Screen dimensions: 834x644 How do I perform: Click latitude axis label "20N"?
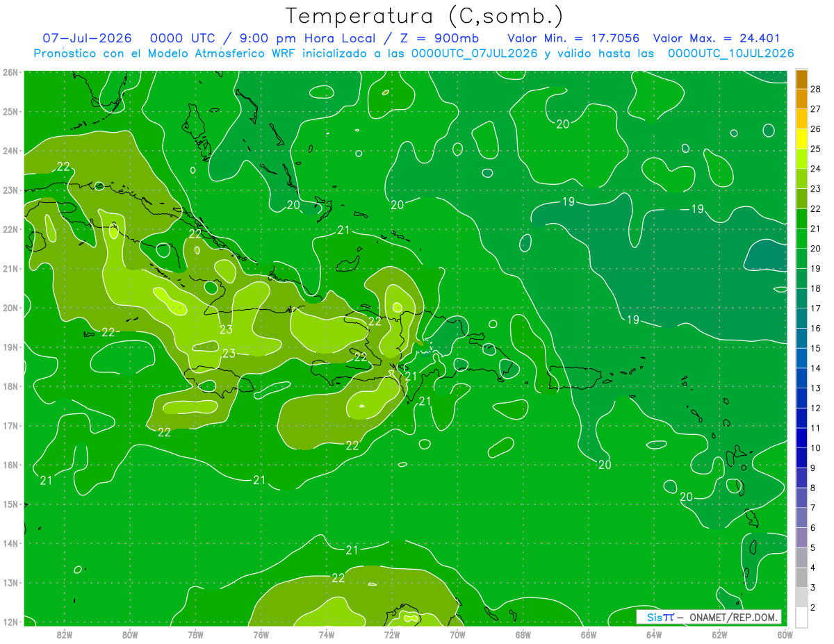tap(10, 308)
